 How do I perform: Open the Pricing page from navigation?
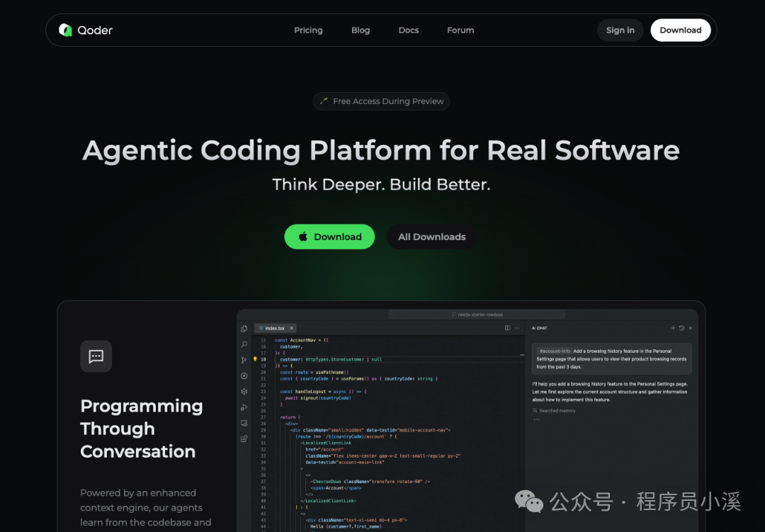308,30
